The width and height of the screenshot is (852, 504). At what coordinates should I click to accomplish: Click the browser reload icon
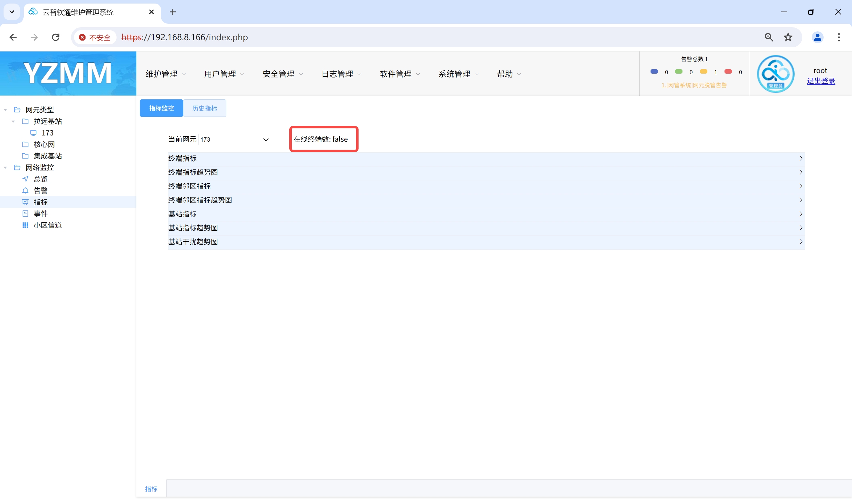point(56,37)
